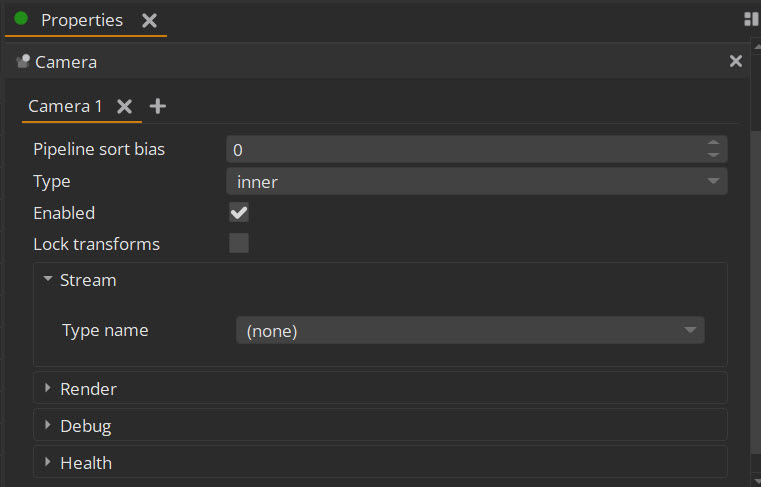Add a new camera with the plus icon
This screenshot has height=487, width=761.
click(158, 106)
